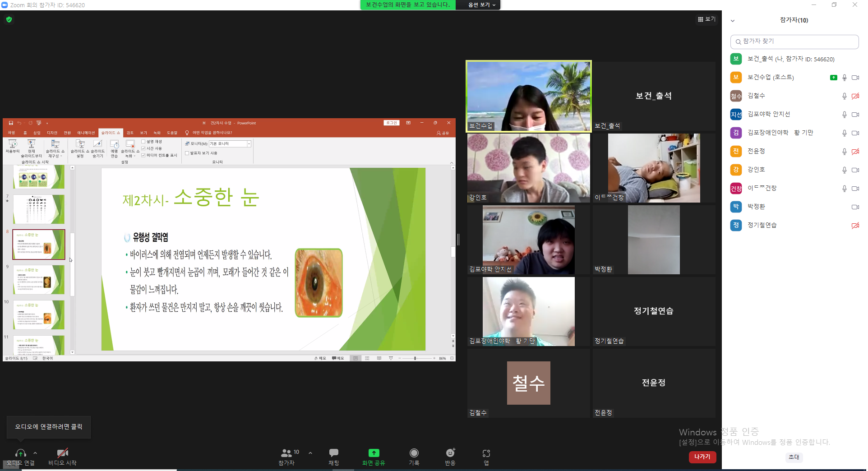The height and width of the screenshot is (471, 868).
Task: Expand the audio options caret beside 오디오 연결
Action: pos(35,453)
